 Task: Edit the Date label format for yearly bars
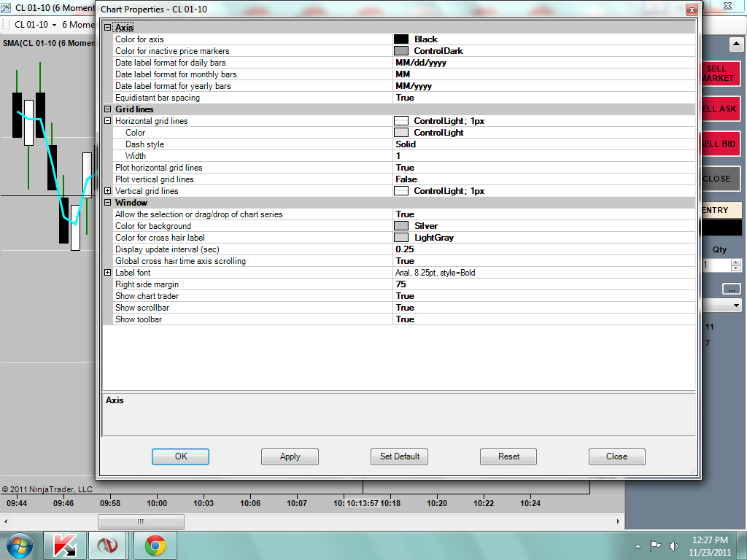point(544,86)
